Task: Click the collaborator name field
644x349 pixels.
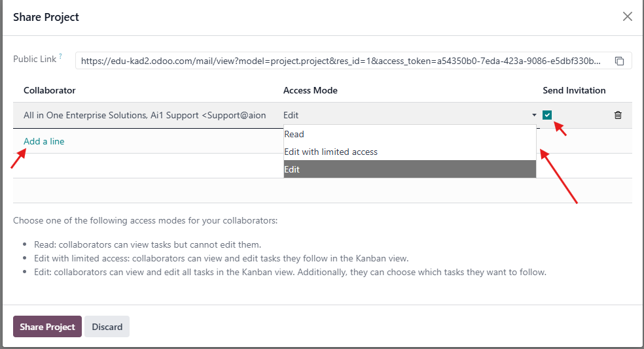Action: click(x=145, y=115)
